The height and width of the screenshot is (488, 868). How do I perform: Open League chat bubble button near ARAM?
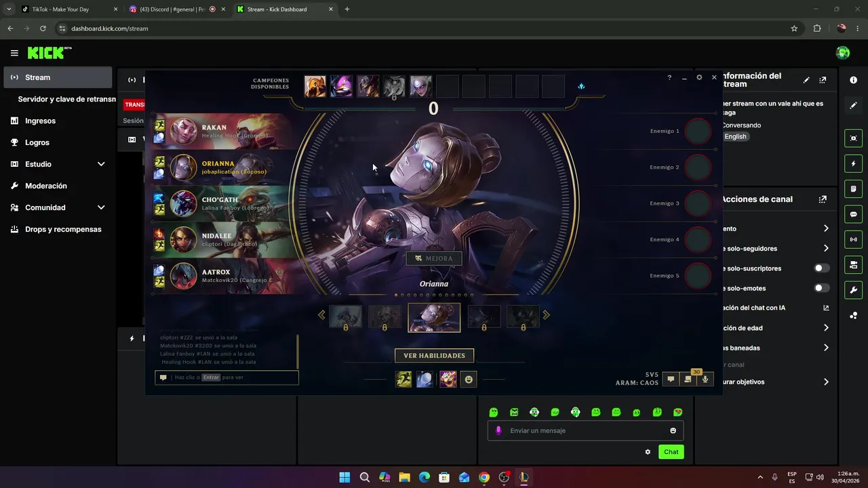671,379
